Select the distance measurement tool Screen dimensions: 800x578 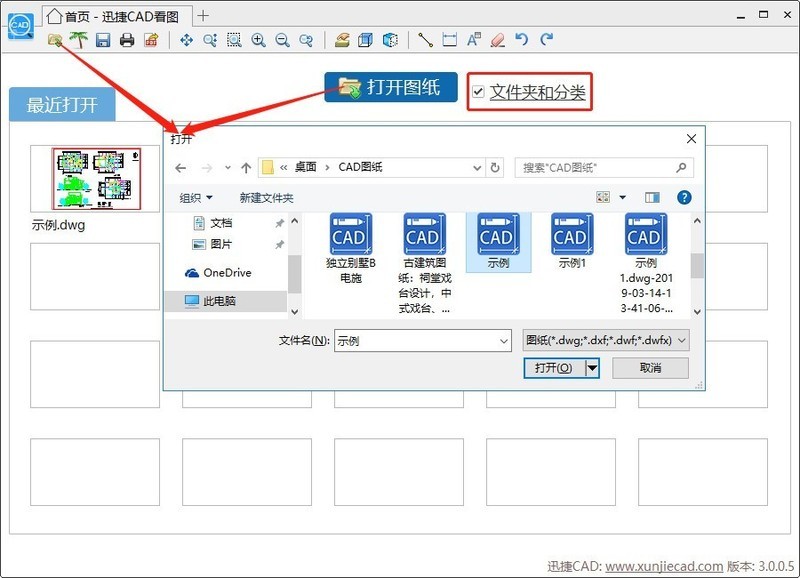(426, 40)
